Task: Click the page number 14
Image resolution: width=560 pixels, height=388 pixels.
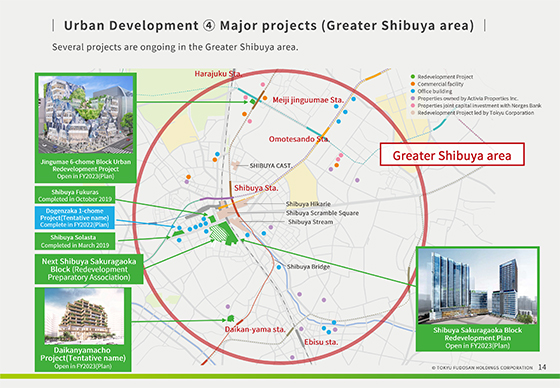Action: tap(542, 367)
